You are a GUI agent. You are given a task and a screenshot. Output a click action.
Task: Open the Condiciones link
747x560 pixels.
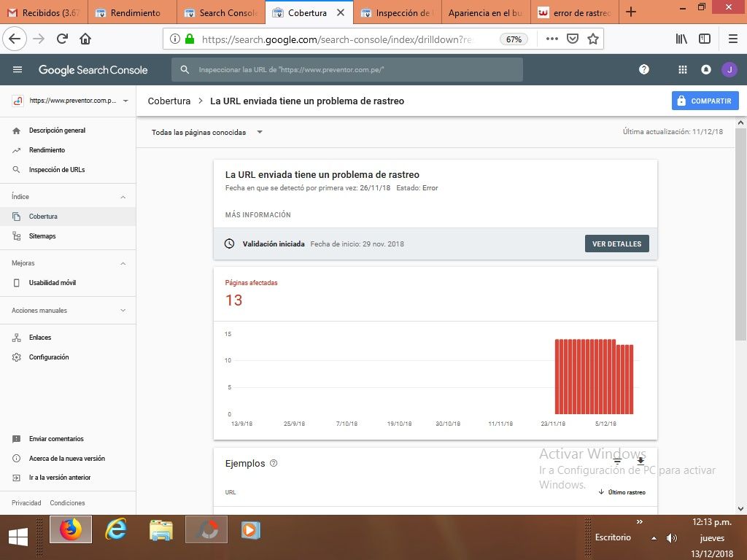coord(67,503)
